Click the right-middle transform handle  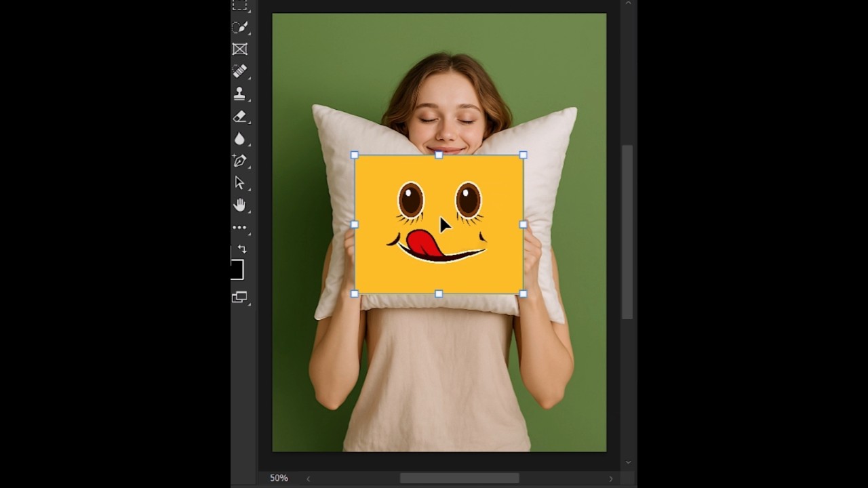(523, 224)
